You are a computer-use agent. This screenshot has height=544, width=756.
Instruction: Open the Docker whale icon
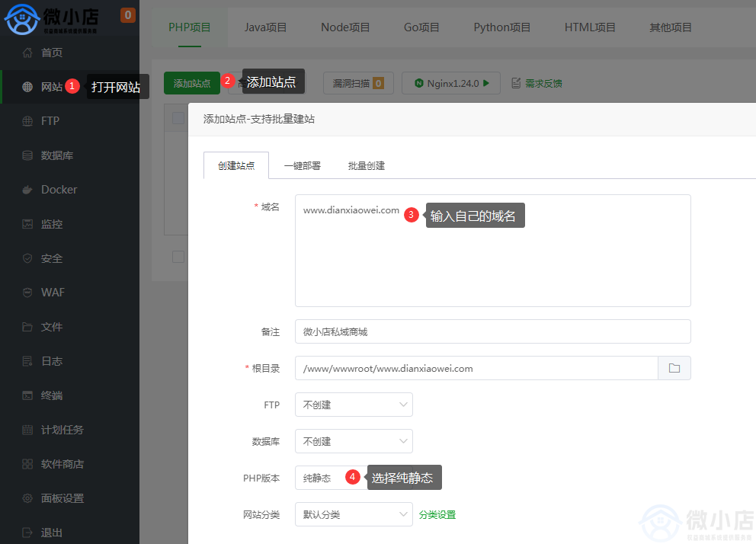[27, 190]
